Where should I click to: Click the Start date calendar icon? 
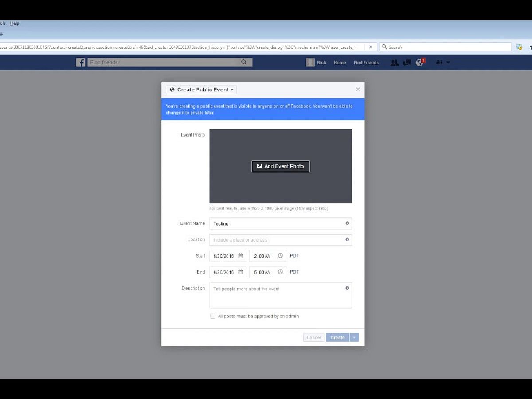(240, 256)
